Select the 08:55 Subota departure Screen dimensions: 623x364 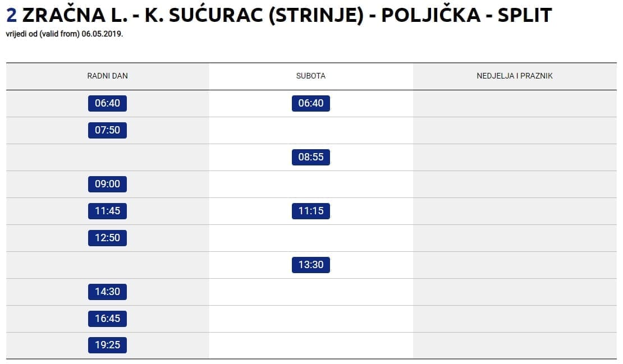coord(311,157)
